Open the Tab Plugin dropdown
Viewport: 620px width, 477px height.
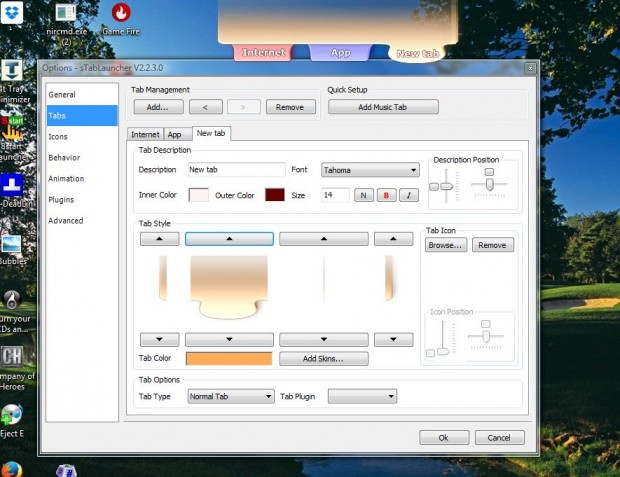click(x=362, y=396)
